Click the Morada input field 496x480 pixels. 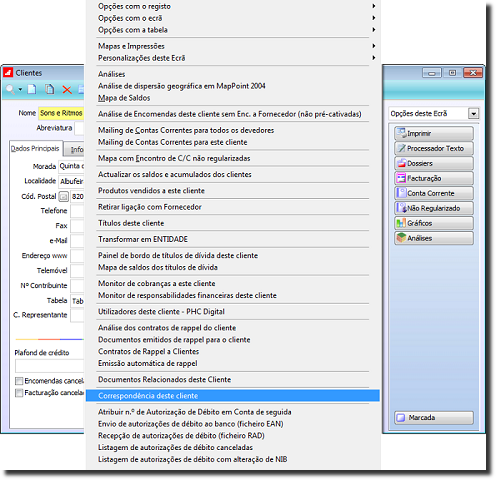pyautogui.click(x=71, y=166)
